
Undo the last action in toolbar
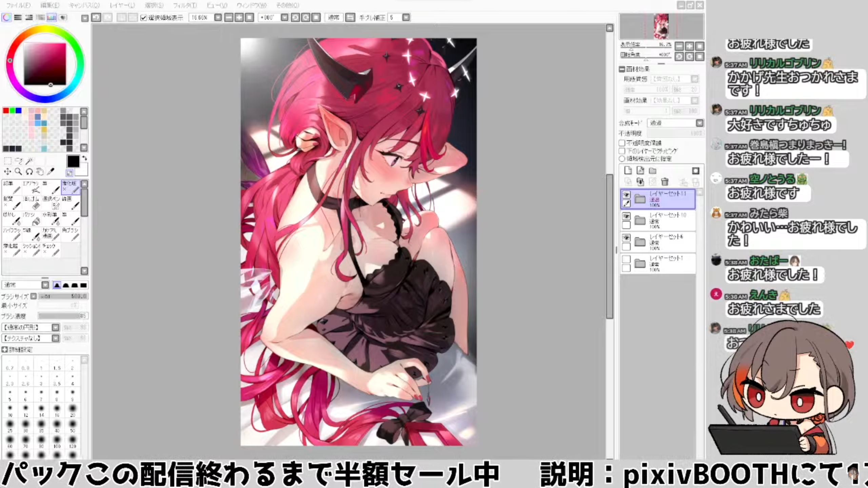(x=96, y=17)
